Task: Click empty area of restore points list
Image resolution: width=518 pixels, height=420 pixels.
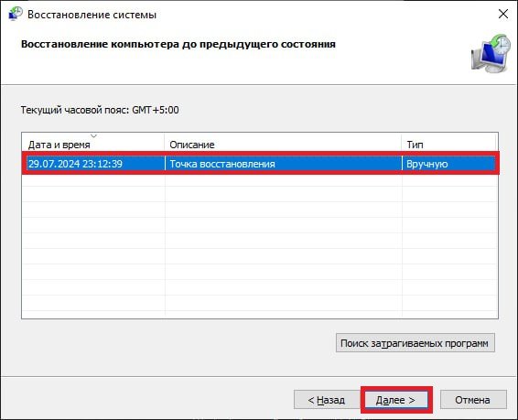Action: coord(260,245)
